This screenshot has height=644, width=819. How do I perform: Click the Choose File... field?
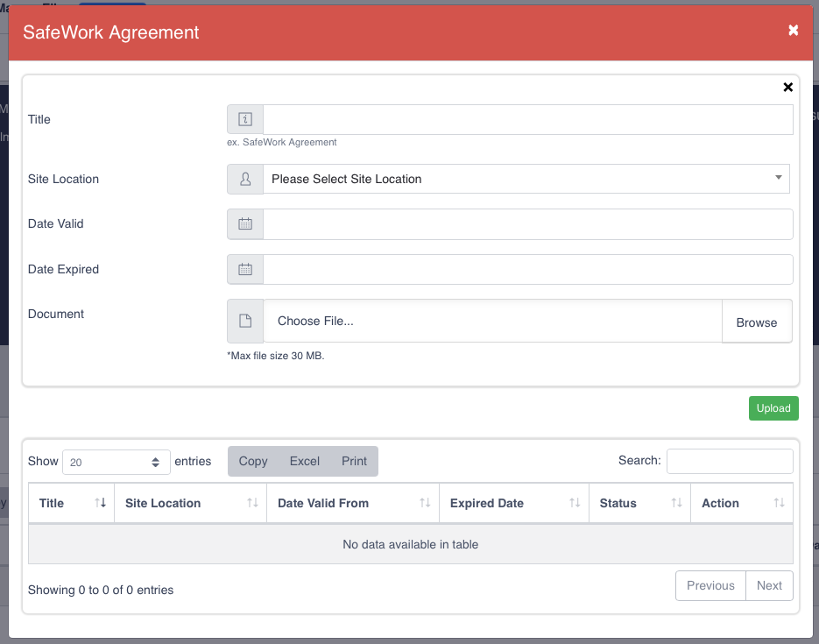[x=492, y=321]
